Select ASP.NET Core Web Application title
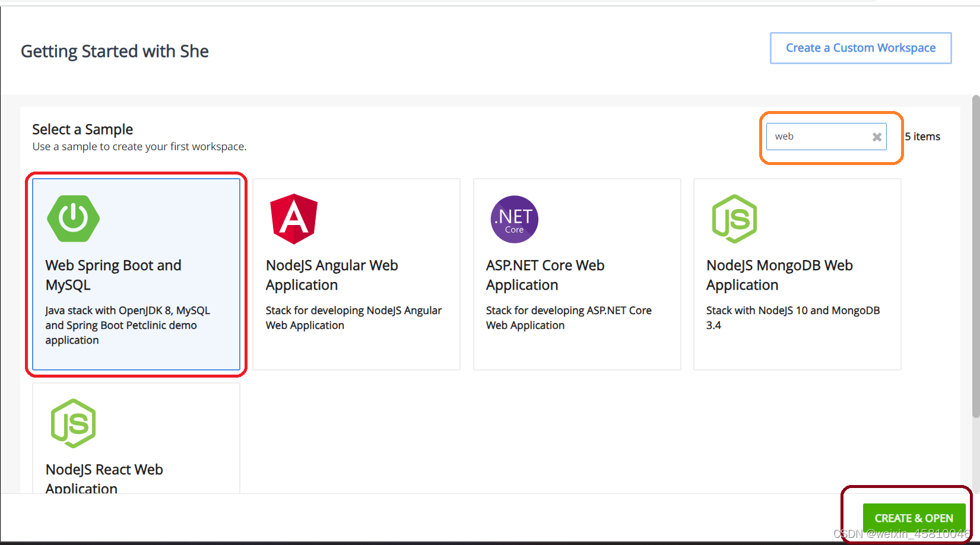This screenshot has width=980, height=545. pos(545,275)
